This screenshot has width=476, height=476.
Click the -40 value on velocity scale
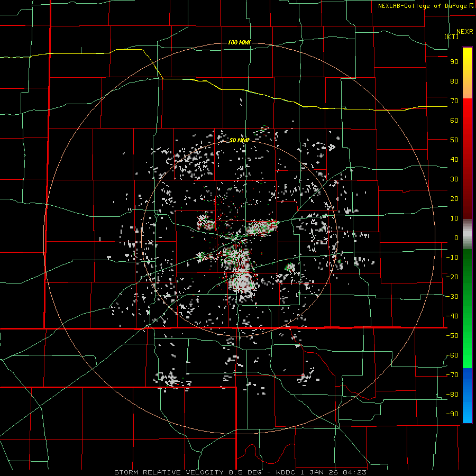452,316
